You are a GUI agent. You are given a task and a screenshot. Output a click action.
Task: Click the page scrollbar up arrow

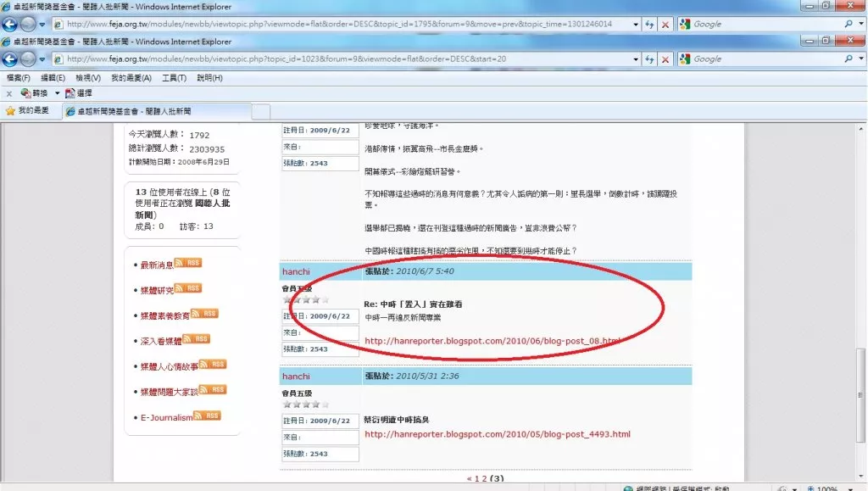pyautogui.click(x=861, y=128)
